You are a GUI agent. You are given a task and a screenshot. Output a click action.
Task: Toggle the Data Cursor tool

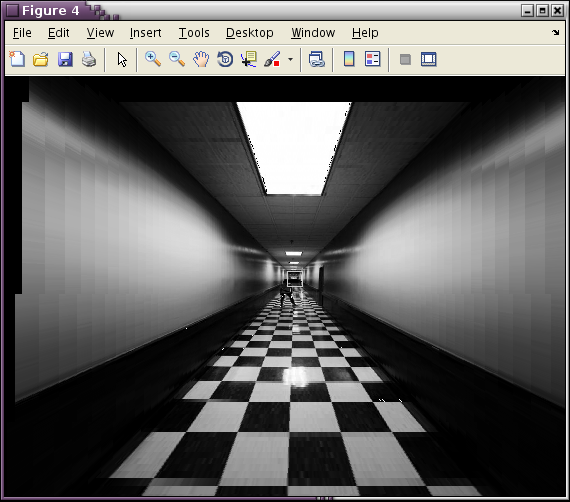pyautogui.click(x=249, y=59)
